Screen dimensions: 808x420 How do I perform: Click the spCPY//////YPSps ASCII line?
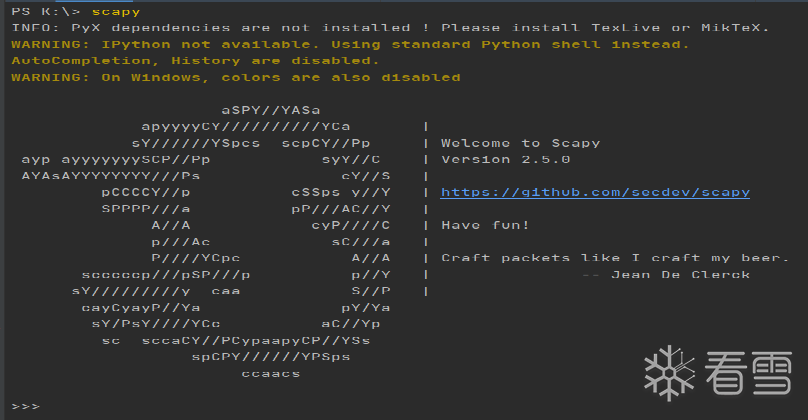[x=270, y=357]
